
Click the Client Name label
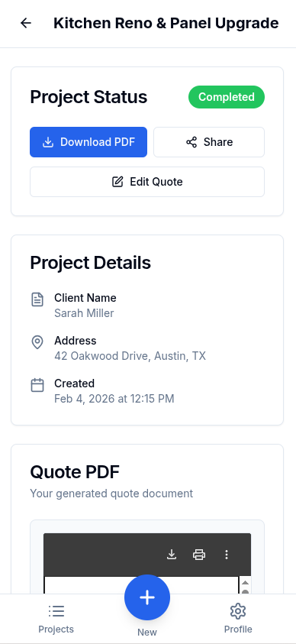pyautogui.click(x=85, y=298)
